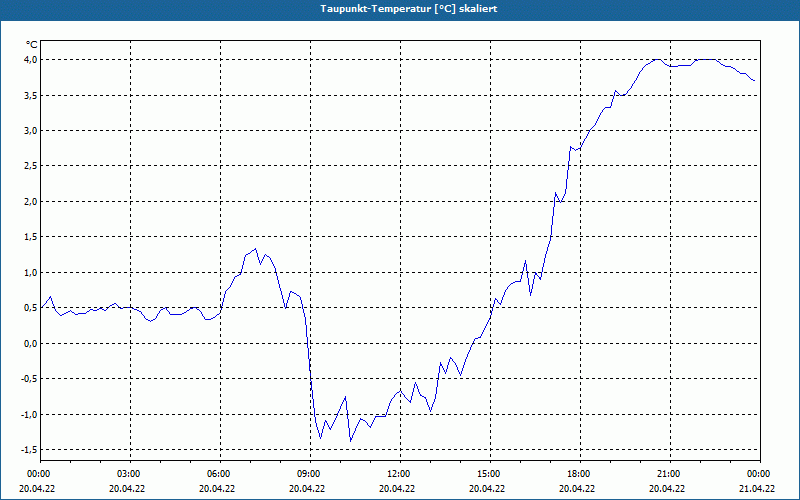
Task: Select the 3,0 y-axis label
Action: pyautogui.click(x=31, y=131)
